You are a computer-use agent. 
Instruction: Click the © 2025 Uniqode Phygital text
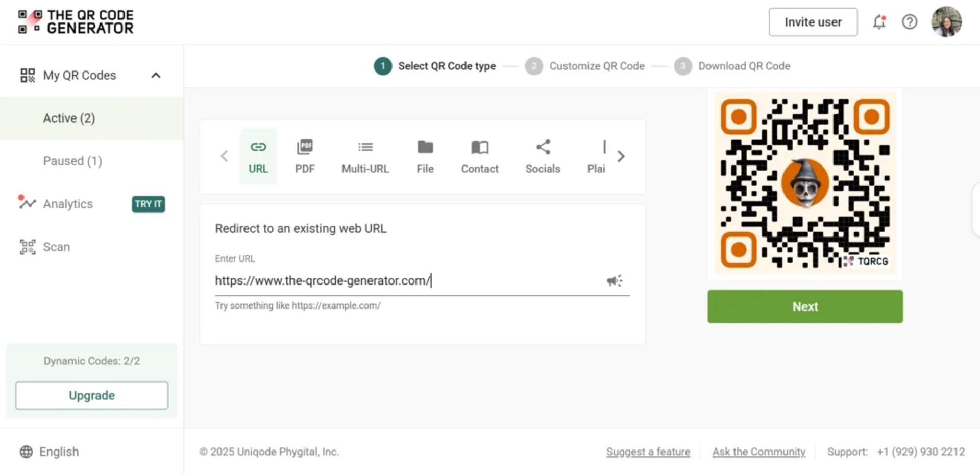tap(269, 452)
